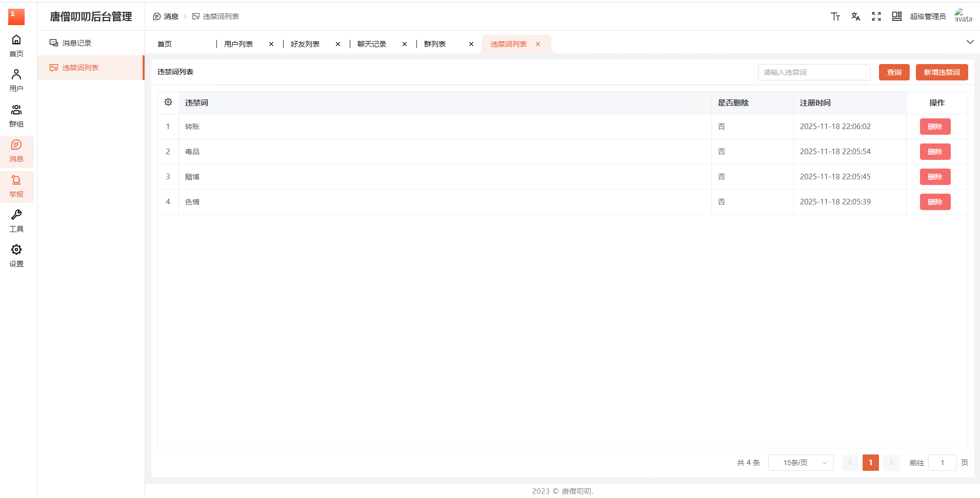
Task: Open the 用户 section in the sidebar
Action: (x=16, y=80)
